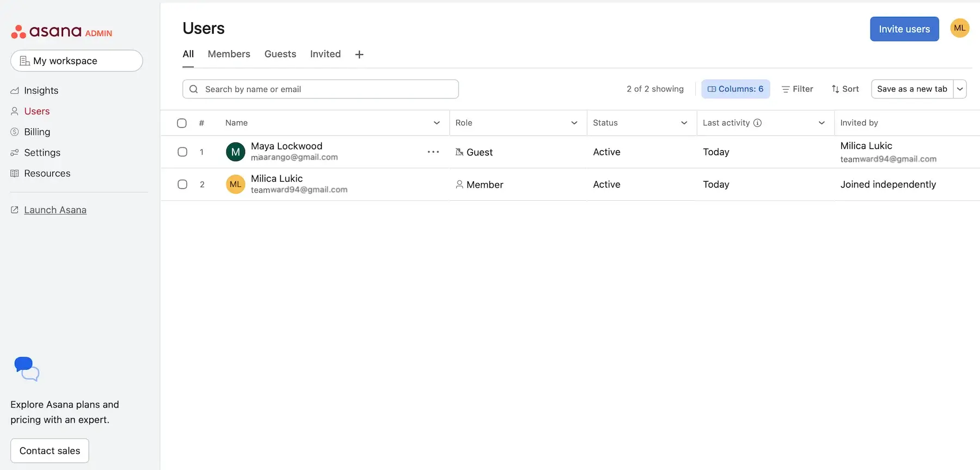Click the Contact sales button

[50, 451]
